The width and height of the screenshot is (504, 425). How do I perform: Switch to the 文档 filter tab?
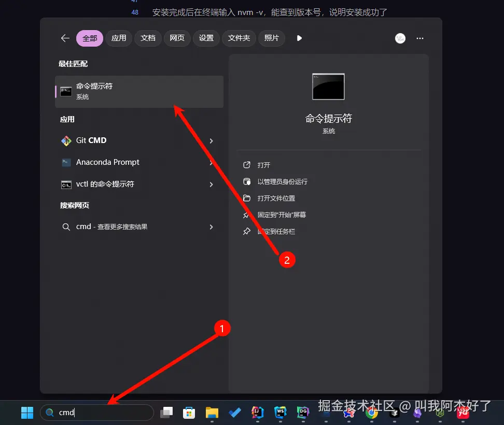coord(148,38)
